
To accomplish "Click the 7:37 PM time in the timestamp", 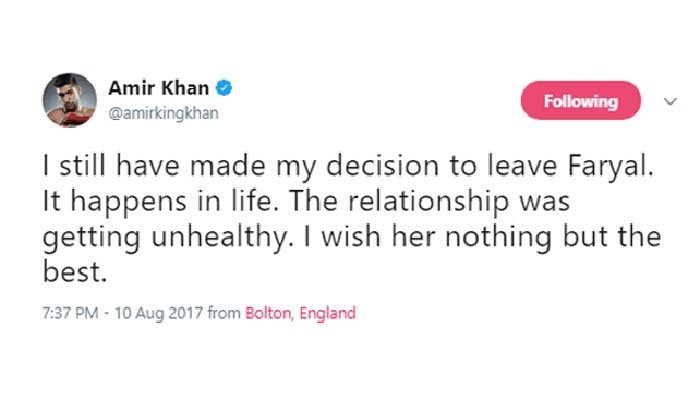I will click(70, 313).
